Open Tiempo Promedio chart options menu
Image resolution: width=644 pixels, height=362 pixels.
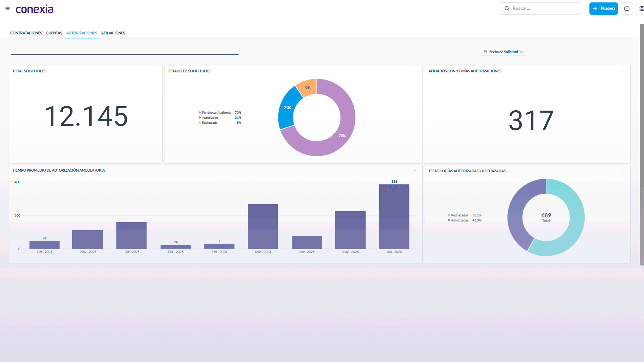click(416, 170)
